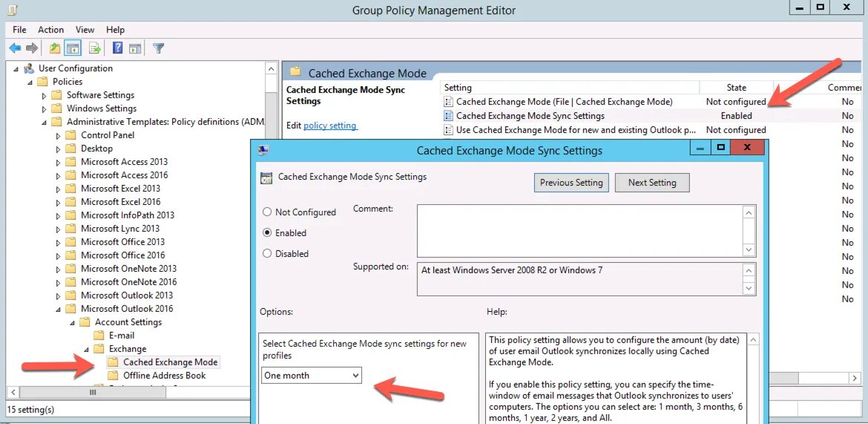Click folder icon next to Microsoft InfoPath 2013
Screen dimensions: 868x424
pyautogui.click(x=70, y=215)
